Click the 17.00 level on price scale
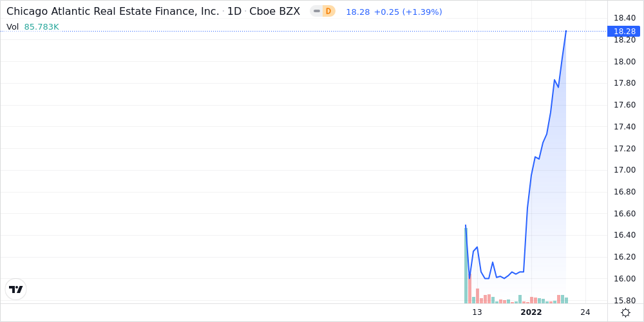Viewport: 644px width, 322px height. click(x=624, y=170)
